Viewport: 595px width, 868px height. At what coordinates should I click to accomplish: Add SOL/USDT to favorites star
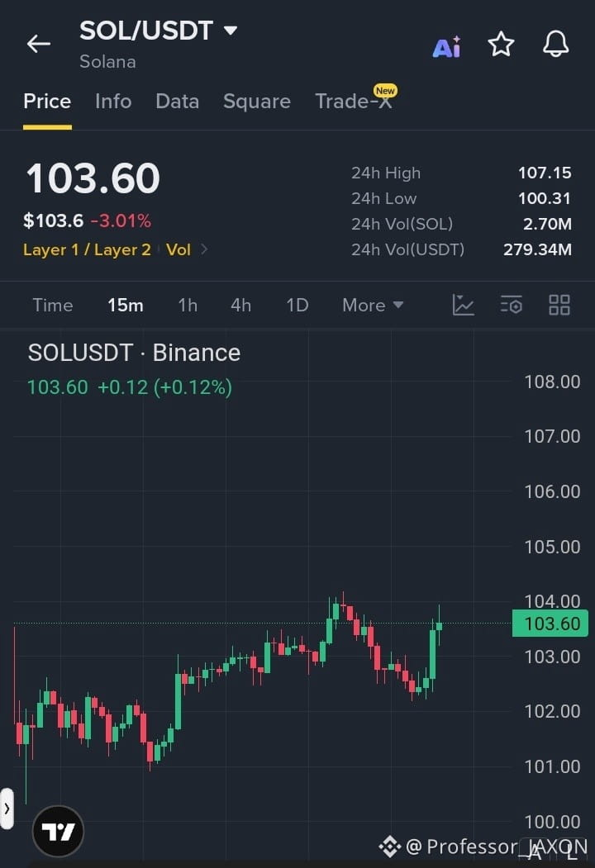pos(501,45)
